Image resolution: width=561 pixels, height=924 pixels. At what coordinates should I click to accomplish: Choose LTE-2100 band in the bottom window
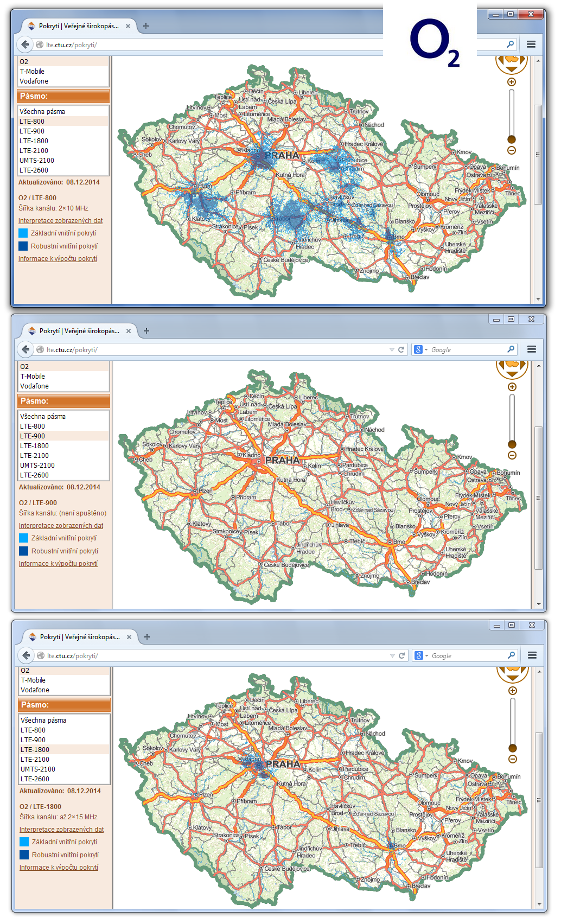(x=65, y=759)
